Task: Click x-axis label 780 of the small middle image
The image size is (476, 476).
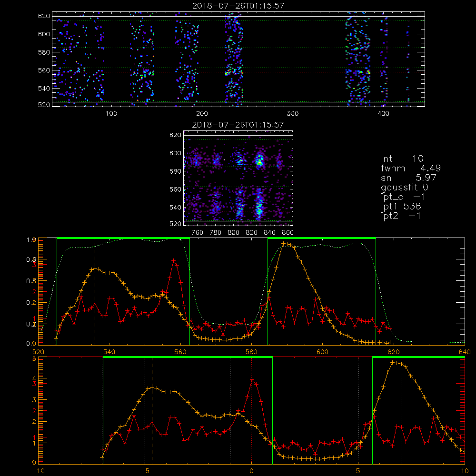Action: [216, 233]
